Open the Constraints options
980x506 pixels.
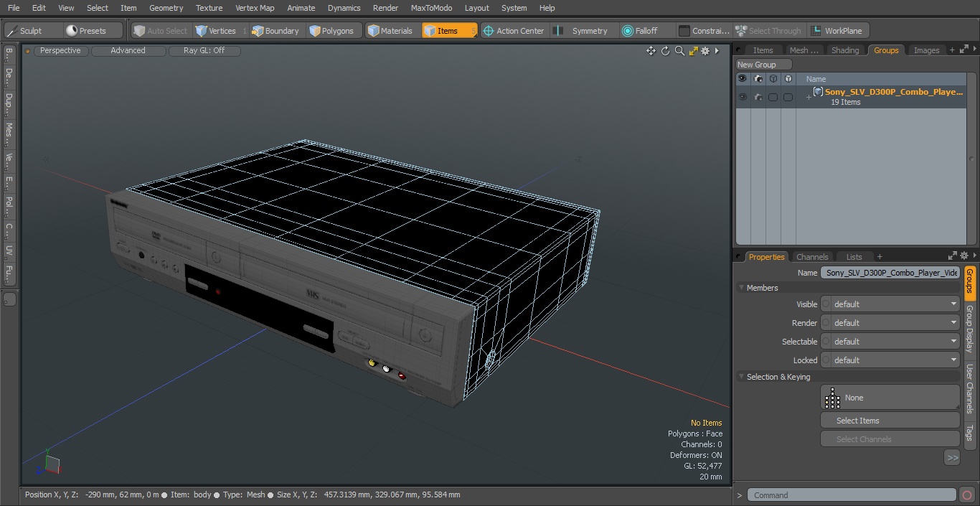coord(705,31)
